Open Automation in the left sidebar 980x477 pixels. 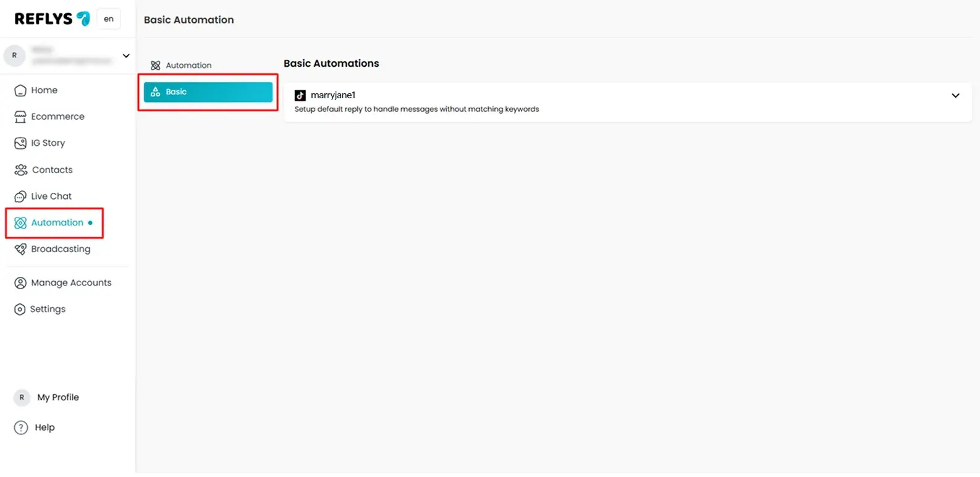click(57, 222)
